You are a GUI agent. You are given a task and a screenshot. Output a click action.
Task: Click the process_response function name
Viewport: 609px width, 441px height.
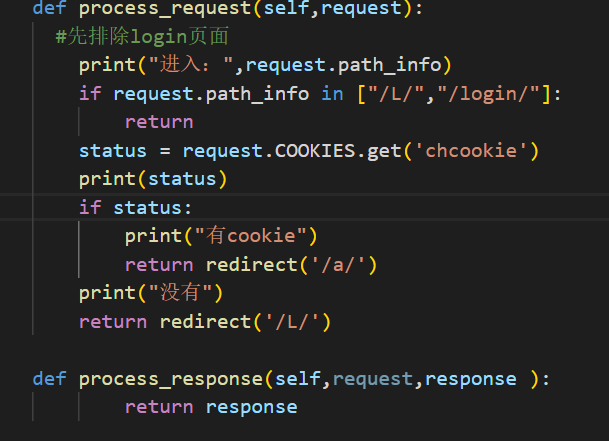[x=170, y=379]
